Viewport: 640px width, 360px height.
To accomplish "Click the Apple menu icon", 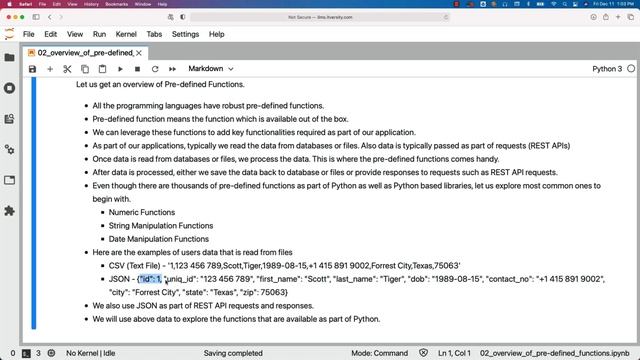I will pyautogui.click(x=9, y=4).
